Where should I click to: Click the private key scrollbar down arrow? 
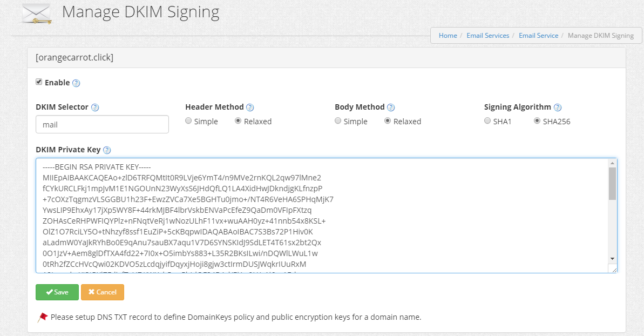coord(612,259)
